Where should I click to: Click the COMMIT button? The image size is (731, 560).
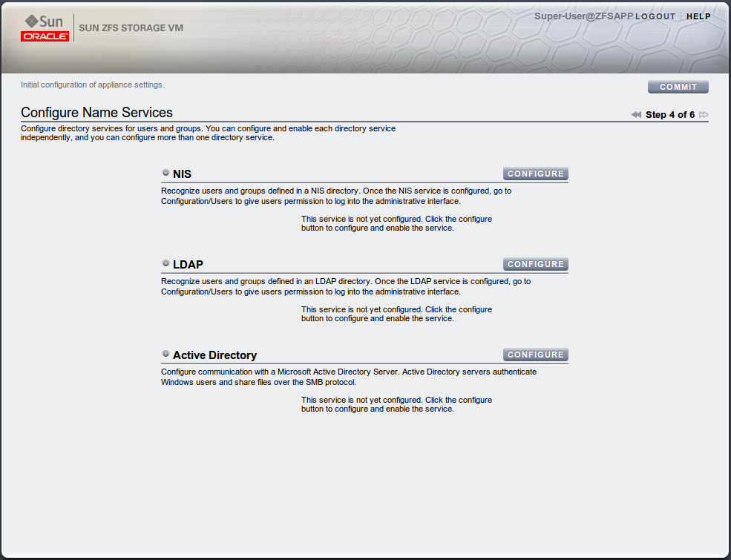[x=678, y=86]
